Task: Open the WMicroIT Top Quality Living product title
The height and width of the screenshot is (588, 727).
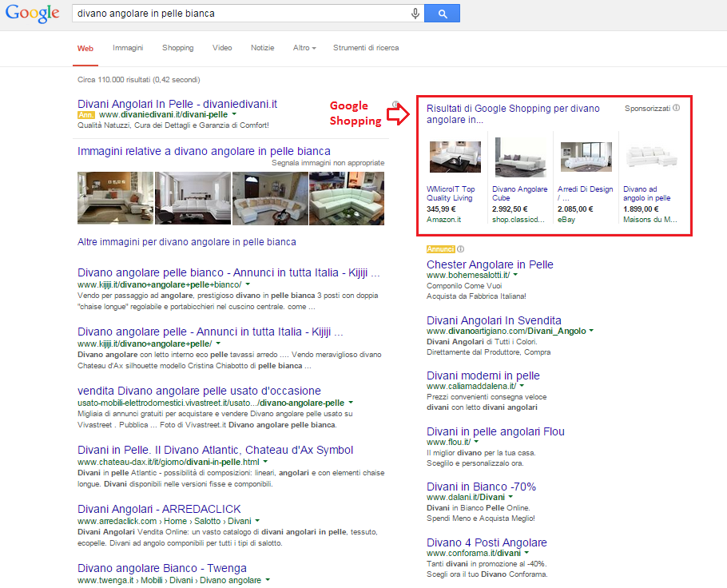Action: click(451, 193)
